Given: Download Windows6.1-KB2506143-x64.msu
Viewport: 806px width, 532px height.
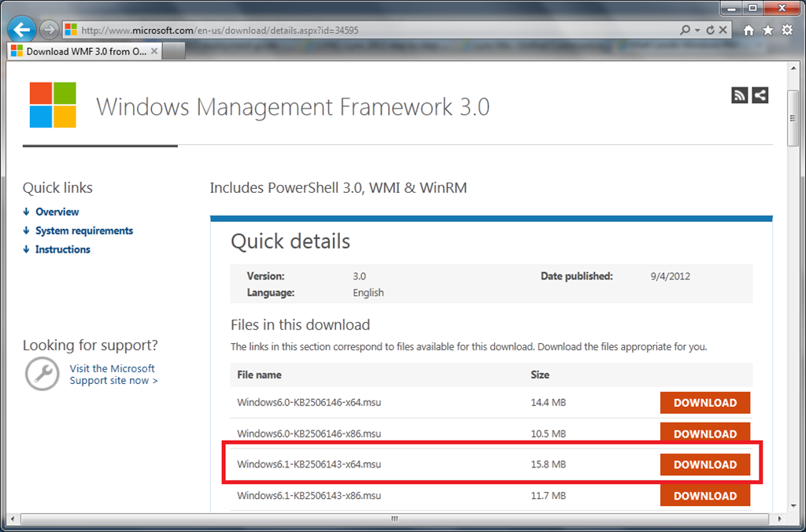Looking at the screenshot, I should (704, 464).
